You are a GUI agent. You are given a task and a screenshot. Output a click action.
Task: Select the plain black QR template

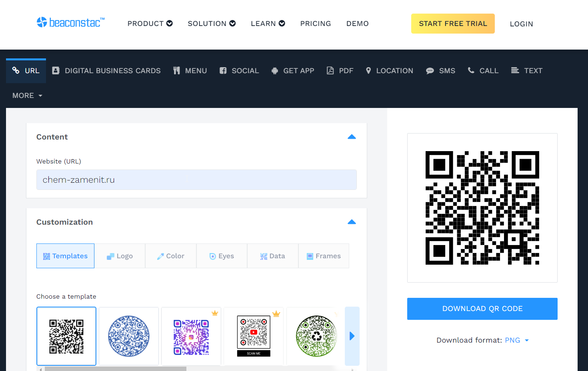66,336
